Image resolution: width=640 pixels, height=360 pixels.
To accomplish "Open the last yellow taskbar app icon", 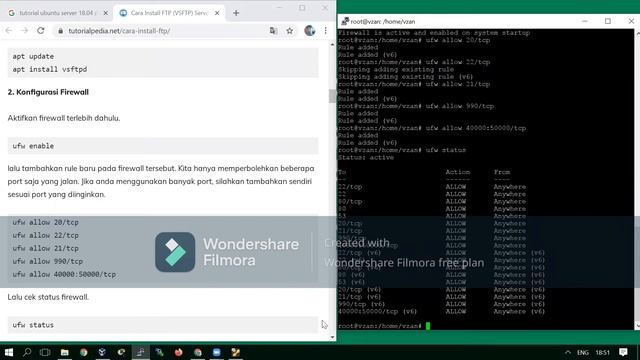I will coord(236,352).
